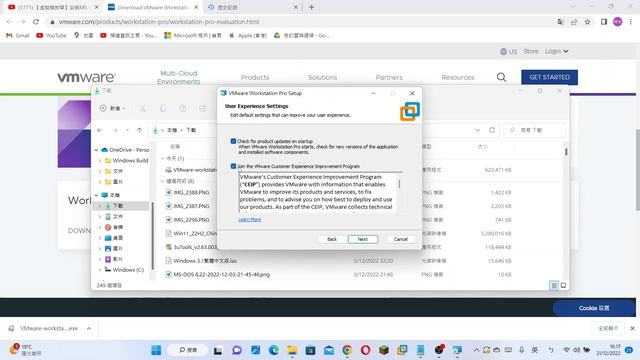Screen dimensions: 640x360
Task: Bookmark this page with the star icon
Action: pyautogui.click(x=587, y=22)
